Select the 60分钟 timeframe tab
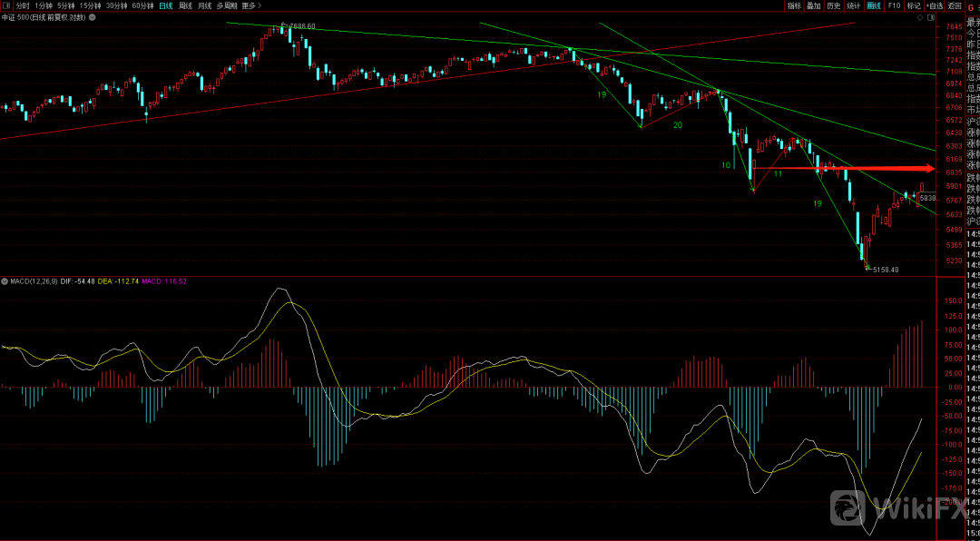This screenshot has width=980, height=541. pos(142,5)
